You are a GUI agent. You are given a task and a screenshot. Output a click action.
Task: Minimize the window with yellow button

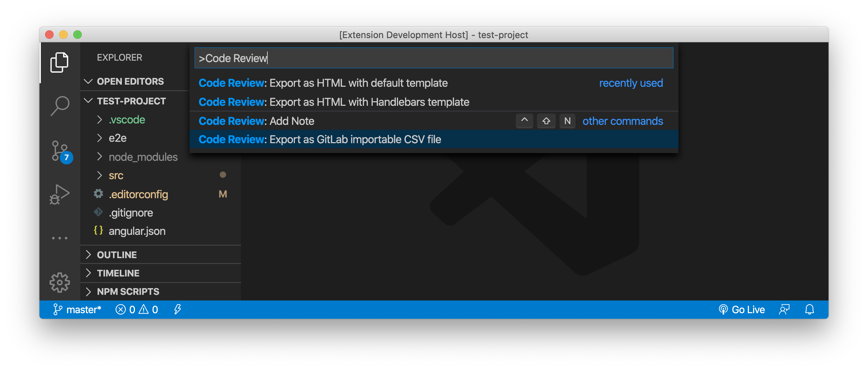pos(63,35)
